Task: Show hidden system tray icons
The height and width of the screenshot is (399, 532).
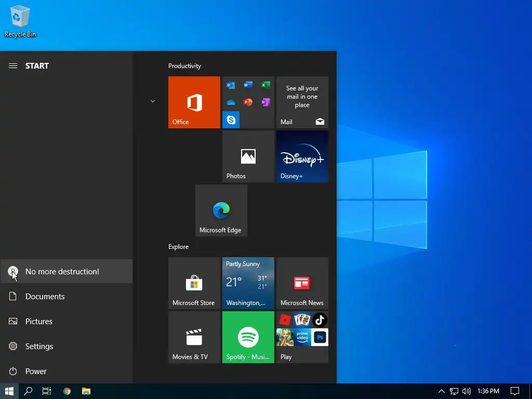Action: [441, 391]
